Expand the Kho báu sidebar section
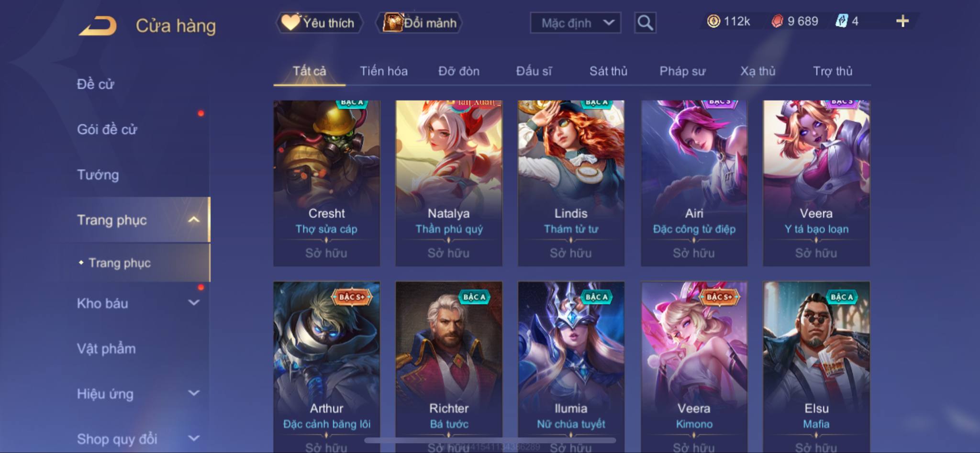This screenshot has width=980, height=453. pyautogui.click(x=194, y=303)
